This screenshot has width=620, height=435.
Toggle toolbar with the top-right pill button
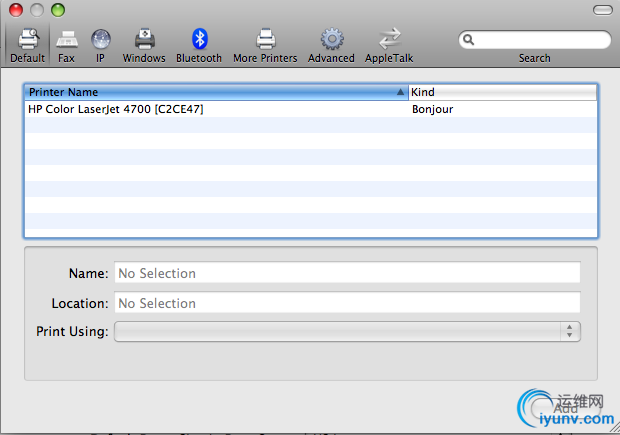click(603, 10)
